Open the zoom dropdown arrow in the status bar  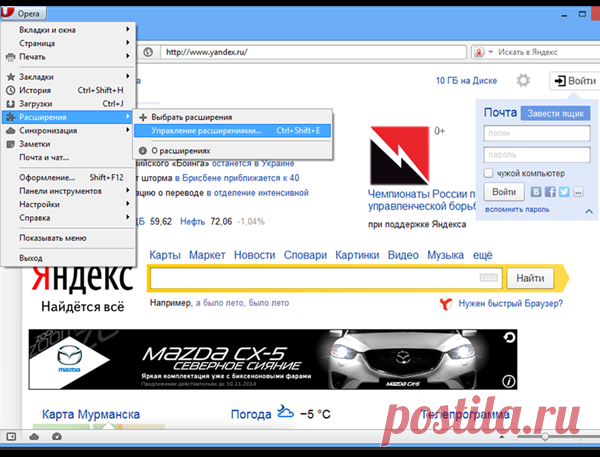click(x=502, y=437)
